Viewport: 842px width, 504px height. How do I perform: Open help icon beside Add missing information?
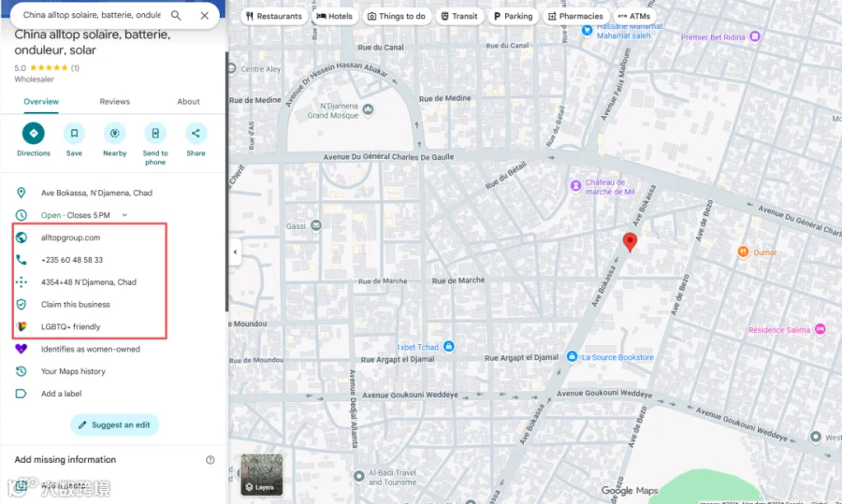[x=210, y=460]
